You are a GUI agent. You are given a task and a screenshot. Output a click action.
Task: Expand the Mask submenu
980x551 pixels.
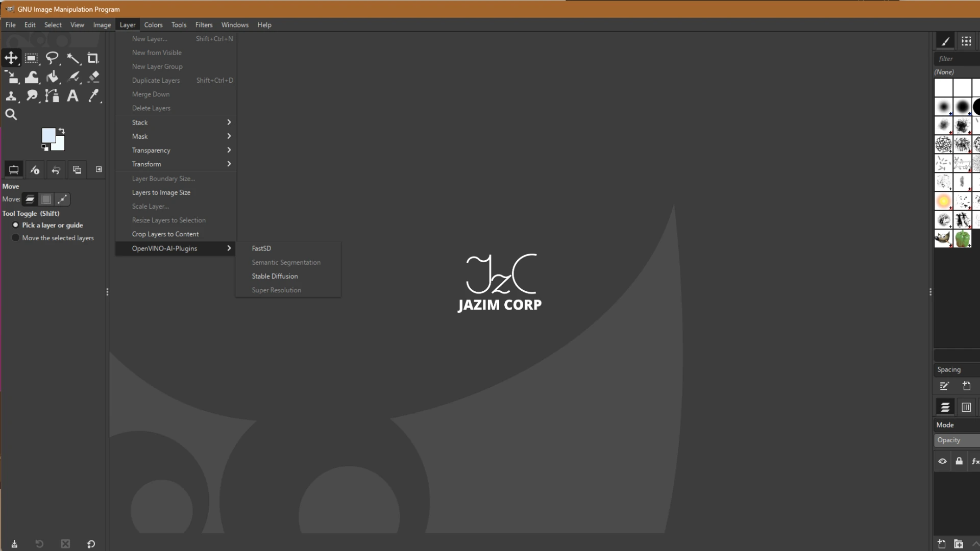[x=176, y=136]
